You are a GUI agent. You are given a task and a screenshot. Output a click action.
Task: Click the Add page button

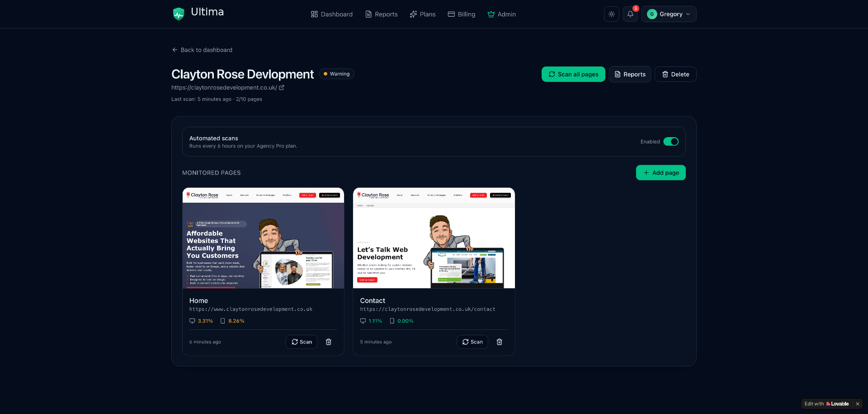click(x=661, y=173)
